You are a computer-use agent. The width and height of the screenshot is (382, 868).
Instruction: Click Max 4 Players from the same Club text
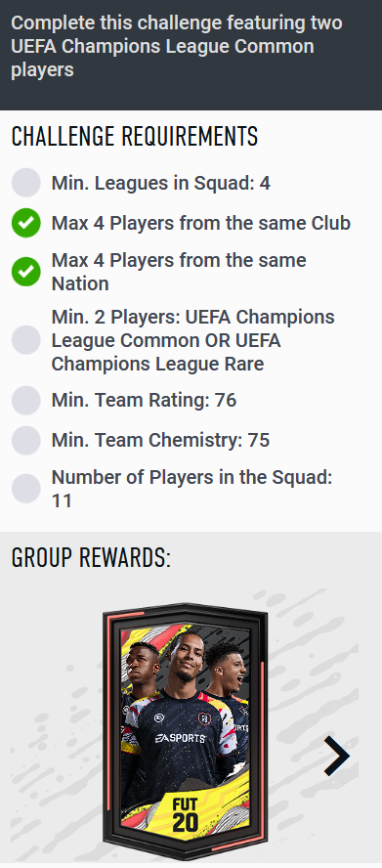pos(201,223)
